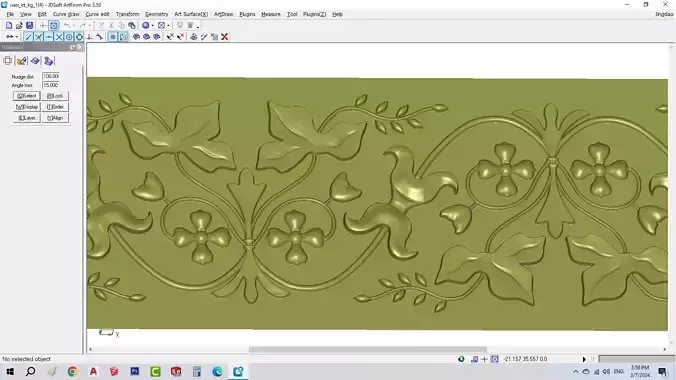This screenshot has height=380, width=676.
Task: Click the Select button in side panel
Action: 27,96
